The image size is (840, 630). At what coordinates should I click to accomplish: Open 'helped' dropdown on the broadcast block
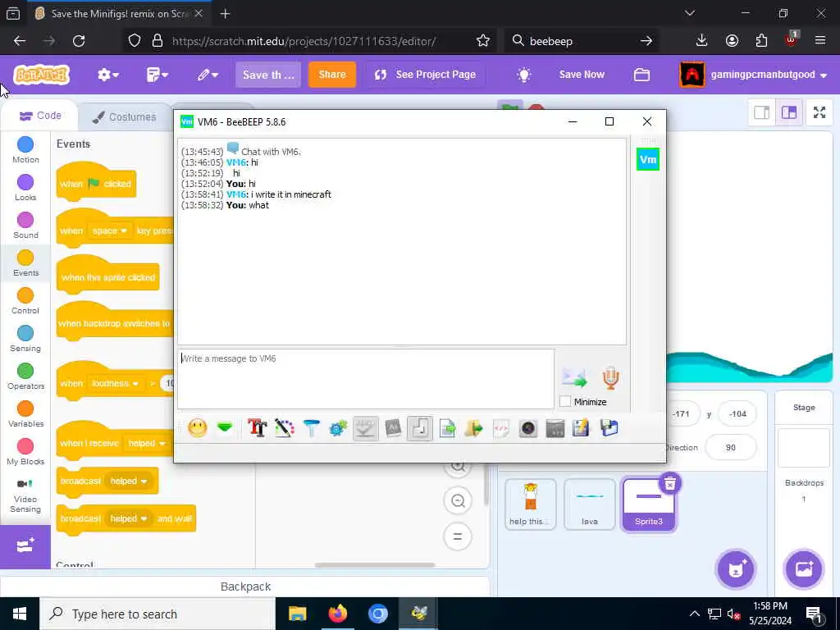tap(129, 481)
